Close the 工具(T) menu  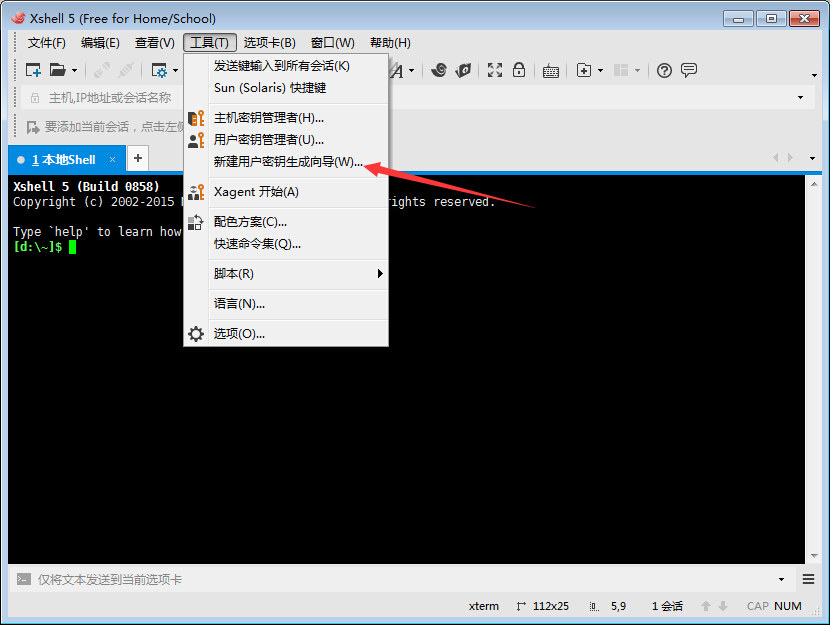[210, 43]
